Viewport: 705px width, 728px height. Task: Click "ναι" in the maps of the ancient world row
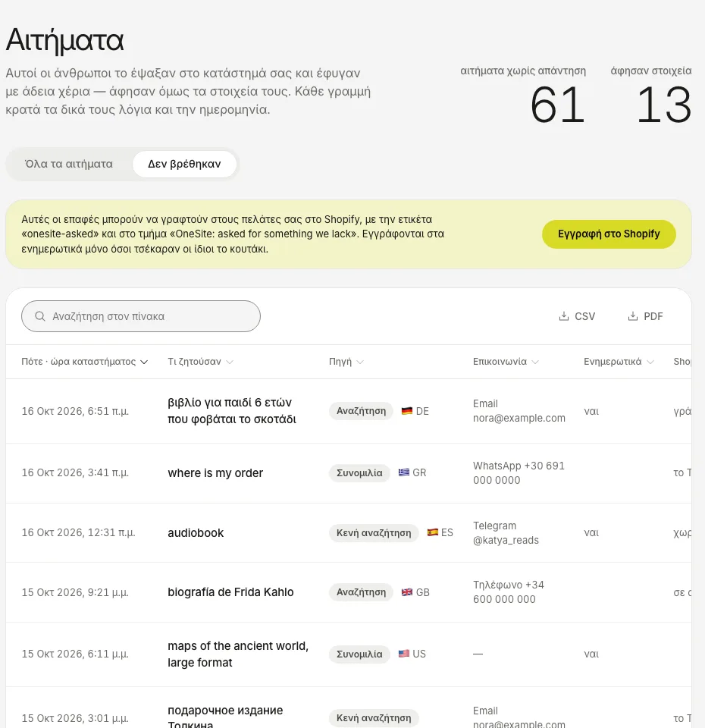pyautogui.click(x=591, y=654)
